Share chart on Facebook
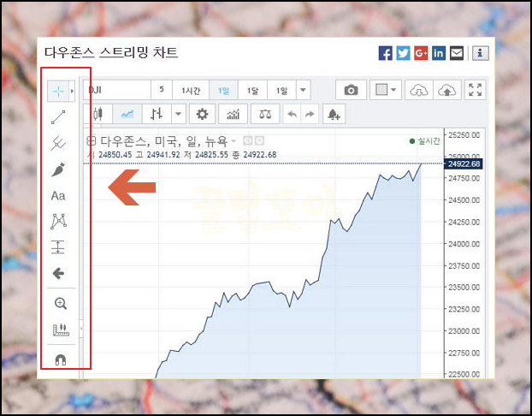Image resolution: width=532 pixels, height=416 pixels. tap(386, 53)
